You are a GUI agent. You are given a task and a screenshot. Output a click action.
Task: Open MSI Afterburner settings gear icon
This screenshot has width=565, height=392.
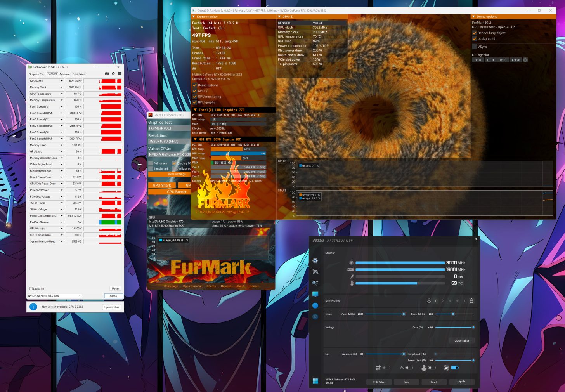(x=315, y=260)
